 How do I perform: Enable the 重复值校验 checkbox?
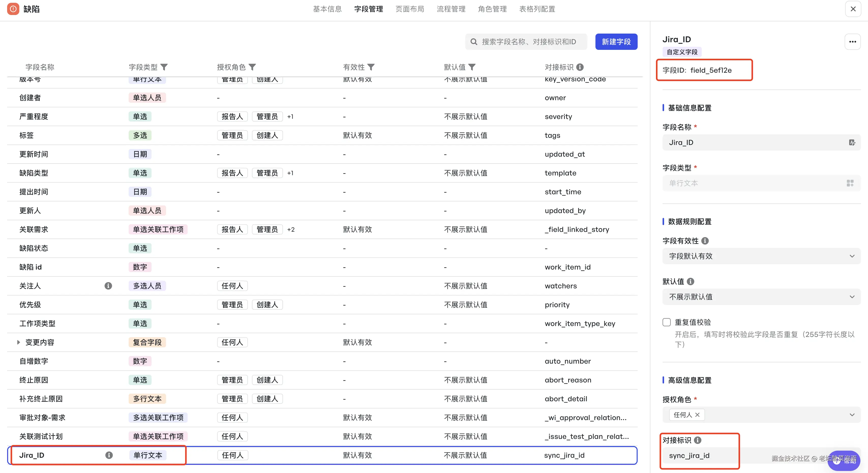pos(666,322)
